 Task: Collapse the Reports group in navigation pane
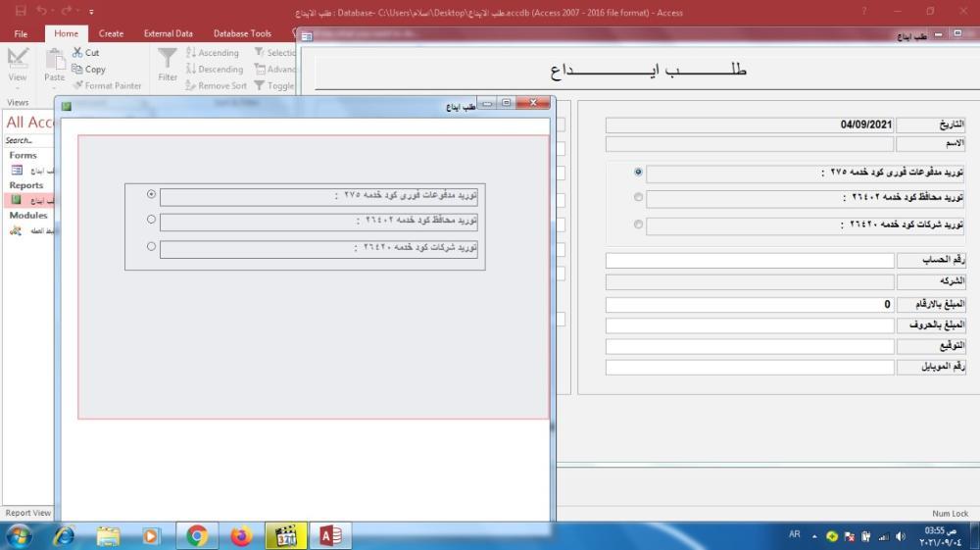(x=26, y=185)
